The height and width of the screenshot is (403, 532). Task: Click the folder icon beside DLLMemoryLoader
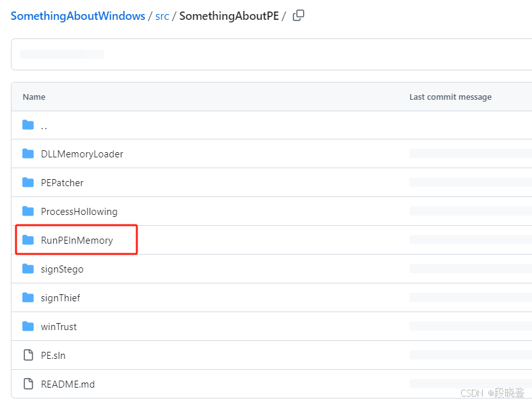pos(28,154)
